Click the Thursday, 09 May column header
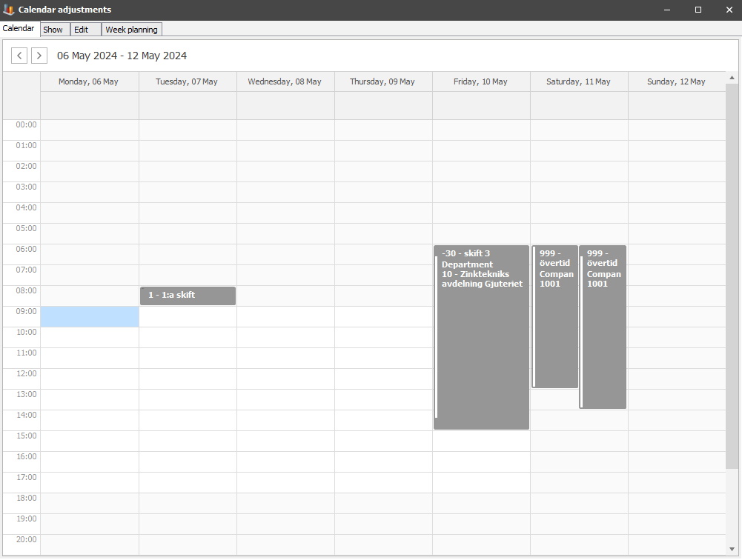The height and width of the screenshot is (560, 742). 382,81
